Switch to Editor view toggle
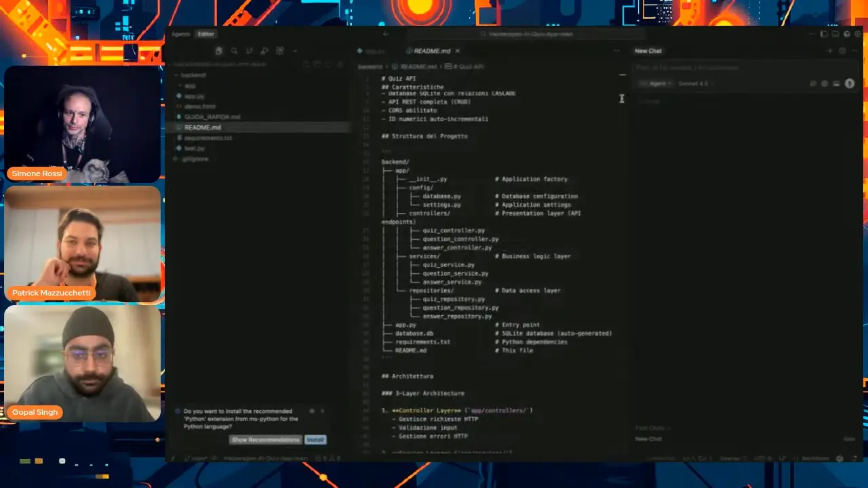This screenshot has width=868, height=488. pyautogui.click(x=205, y=34)
